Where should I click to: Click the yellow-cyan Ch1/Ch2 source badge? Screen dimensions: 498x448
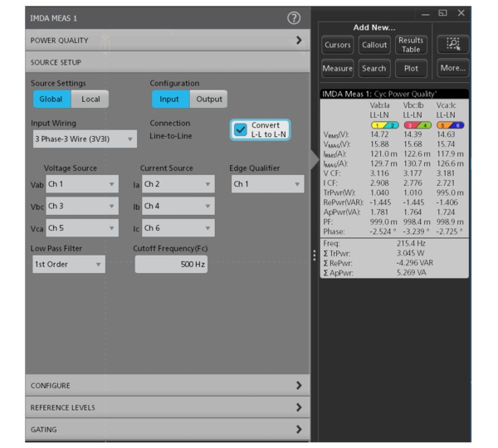(x=384, y=125)
